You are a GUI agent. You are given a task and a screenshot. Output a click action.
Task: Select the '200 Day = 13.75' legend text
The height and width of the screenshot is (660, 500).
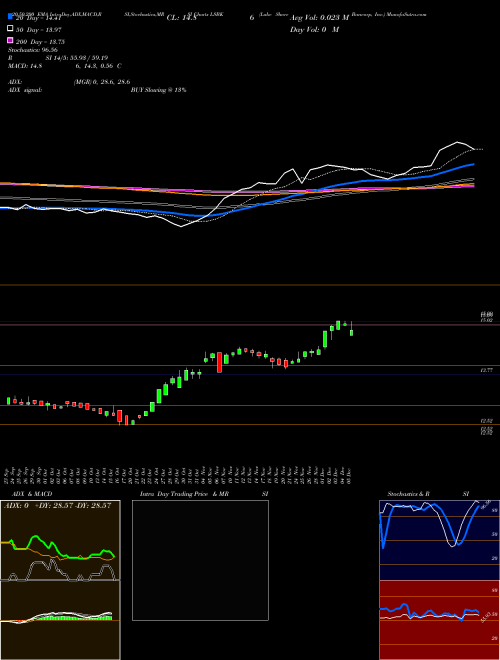coord(40,42)
